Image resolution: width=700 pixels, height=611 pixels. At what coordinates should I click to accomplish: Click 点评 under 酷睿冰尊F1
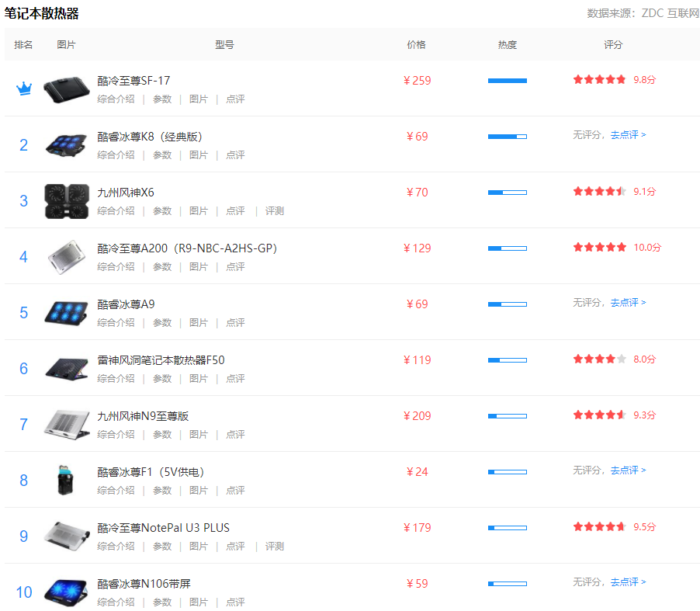[x=235, y=491]
